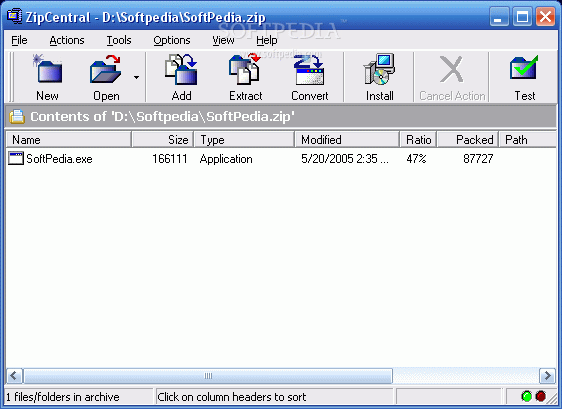
Task: Open the Actions menu
Action: (x=67, y=40)
